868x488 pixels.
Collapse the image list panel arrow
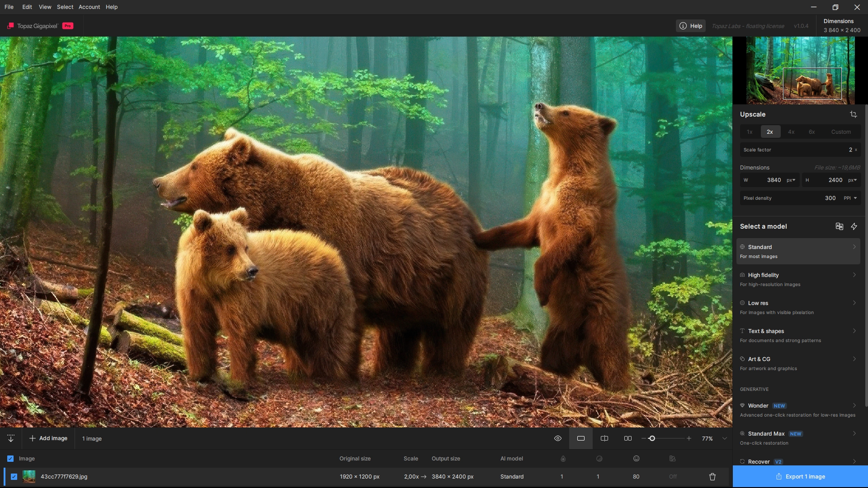(11, 438)
